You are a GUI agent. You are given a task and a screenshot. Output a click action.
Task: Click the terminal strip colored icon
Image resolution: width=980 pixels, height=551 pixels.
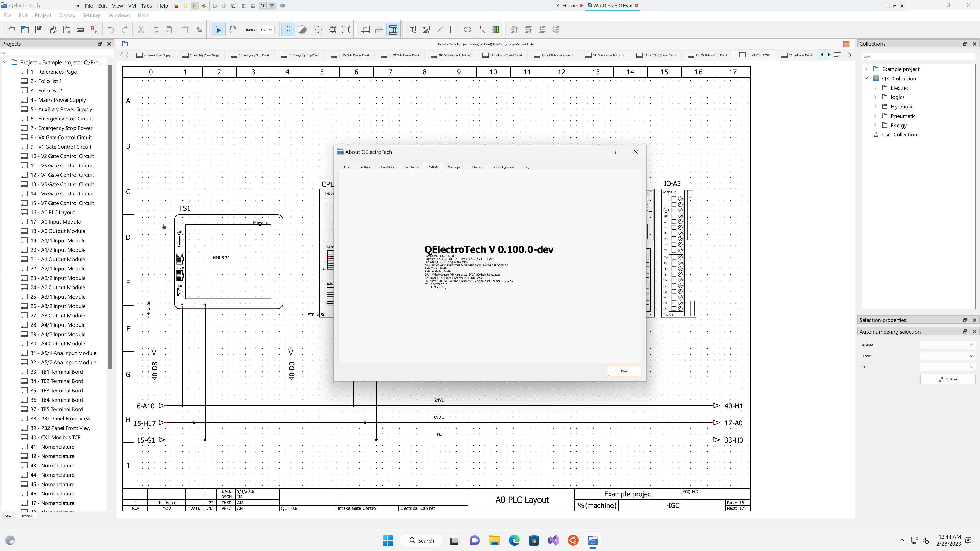tap(495, 29)
